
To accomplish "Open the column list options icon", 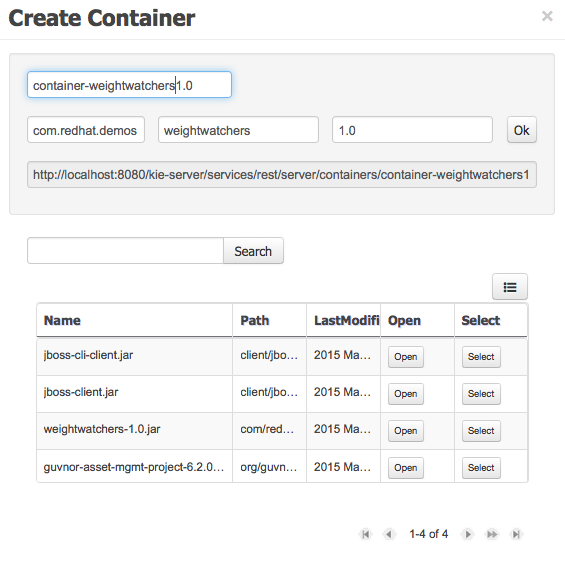I will (x=510, y=287).
